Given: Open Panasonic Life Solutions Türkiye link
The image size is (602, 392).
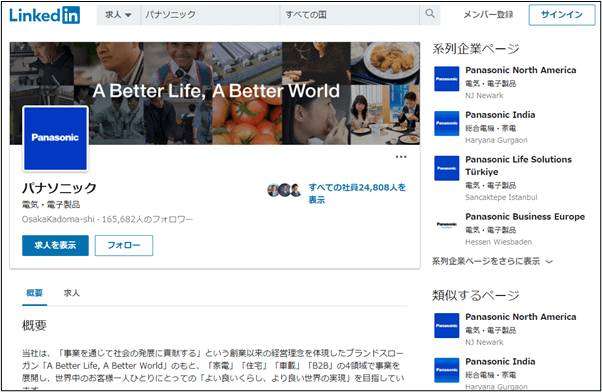Looking at the screenshot, I should coord(518,165).
